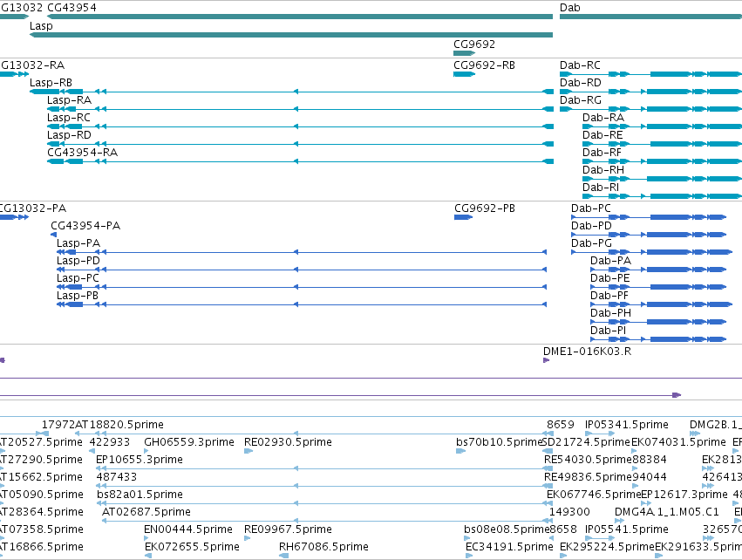Image resolution: width=742 pixels, height=560 pixels.
Task: Click the AT18820.5prime EST label
Action: [x=119, y=425]
